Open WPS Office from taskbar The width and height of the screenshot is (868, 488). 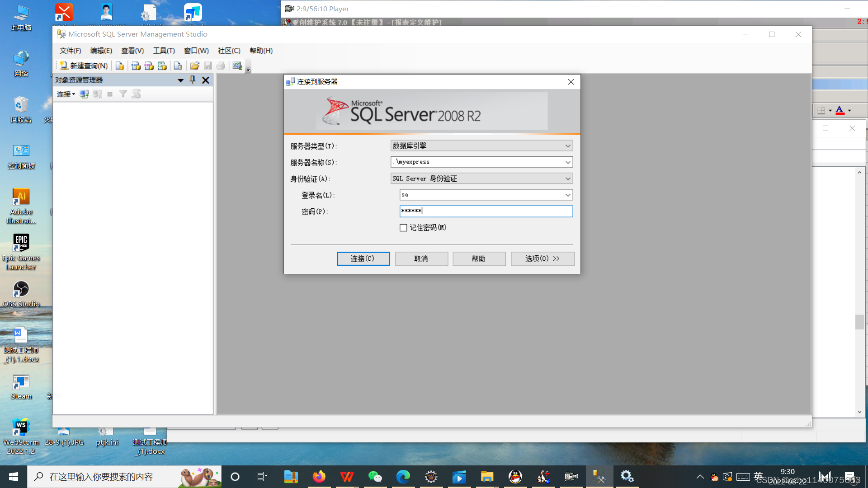click(347, 477)
